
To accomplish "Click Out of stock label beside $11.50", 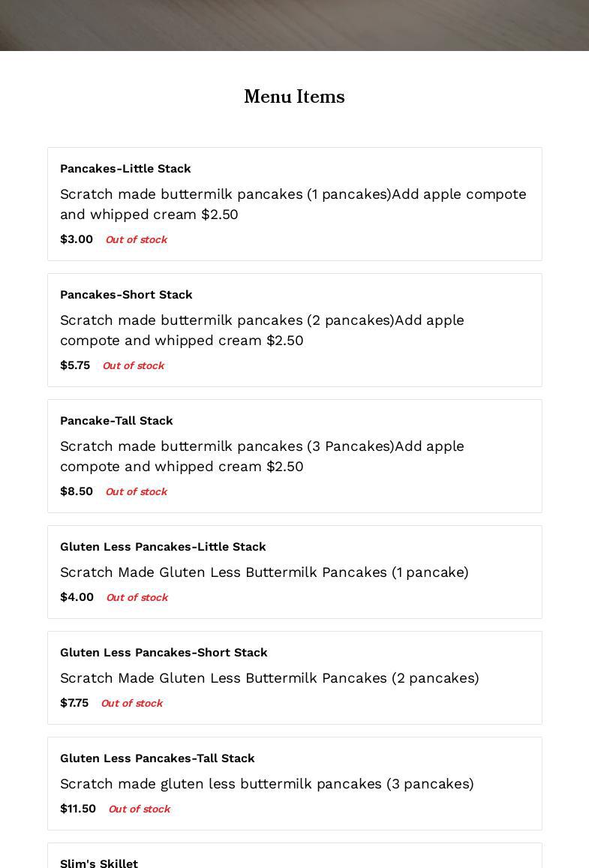I will [139, 809].
